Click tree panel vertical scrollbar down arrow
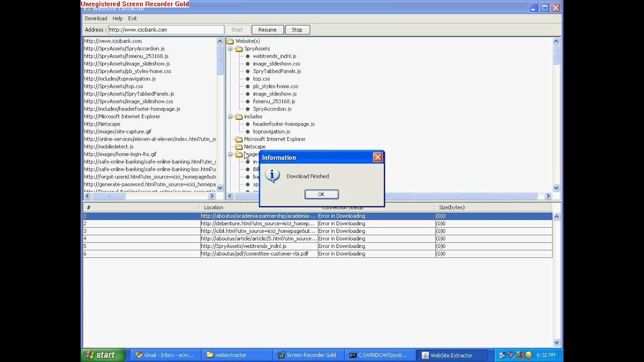 click(556, 188)
